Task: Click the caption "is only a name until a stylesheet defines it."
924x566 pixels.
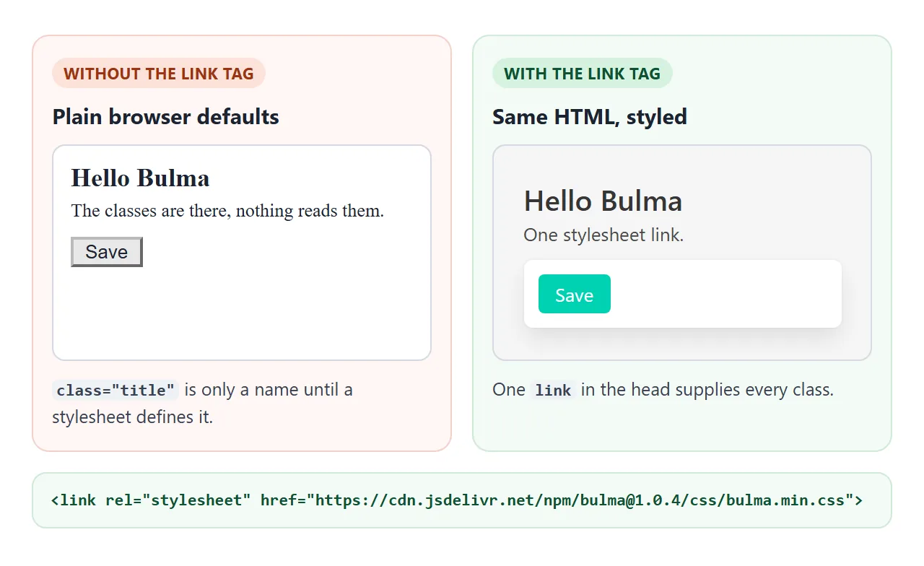Action: point(202,404)
